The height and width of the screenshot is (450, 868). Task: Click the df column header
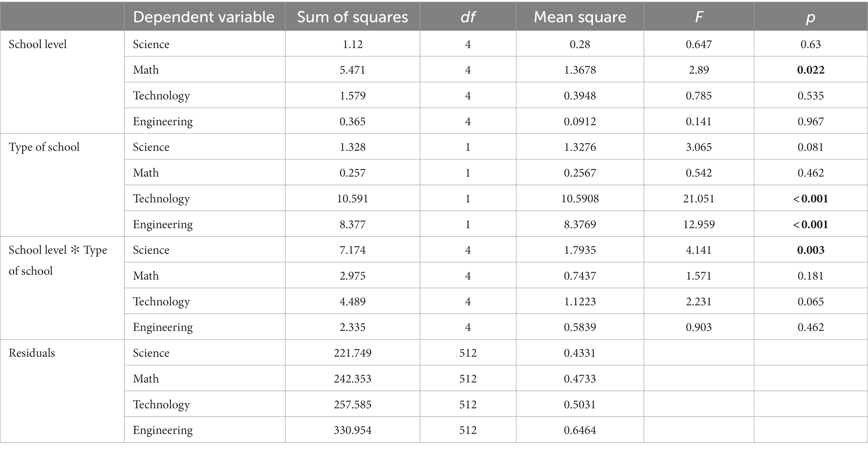(x=468, y=17)
